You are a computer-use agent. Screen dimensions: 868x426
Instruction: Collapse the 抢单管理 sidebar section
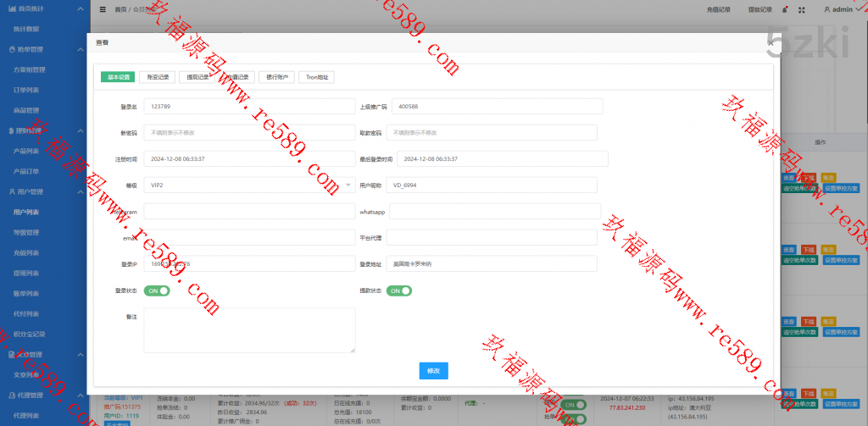click(x=80, y=50)
